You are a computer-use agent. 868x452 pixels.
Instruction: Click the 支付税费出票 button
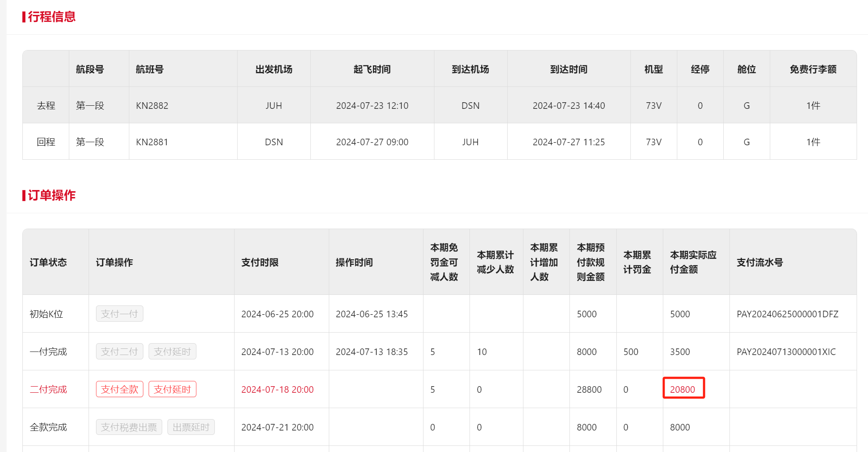[129, 427]
